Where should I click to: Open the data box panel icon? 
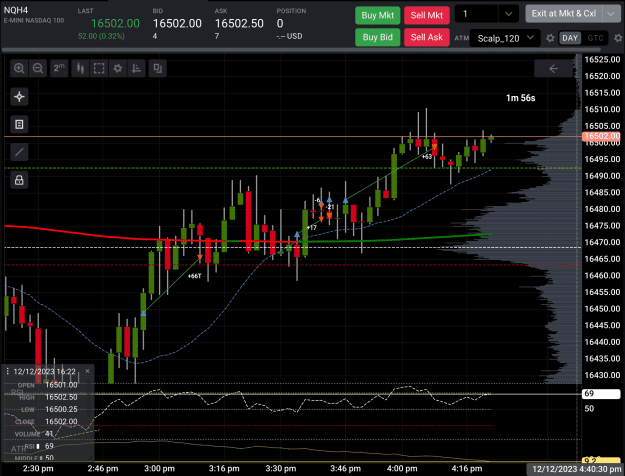[x=19, y=124]
